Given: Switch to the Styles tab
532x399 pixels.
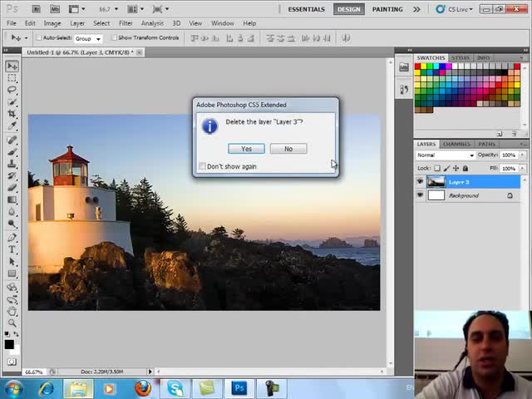Looking at the screenshot, I should (x=461, y=57).
